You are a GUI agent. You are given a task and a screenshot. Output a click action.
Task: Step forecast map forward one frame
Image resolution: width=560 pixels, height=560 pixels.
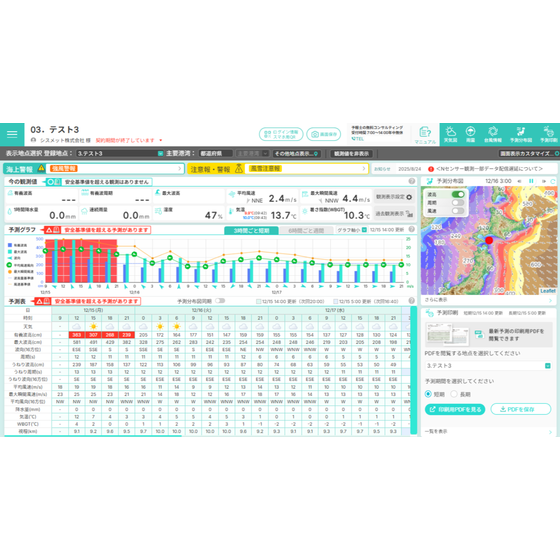[544, 181]
